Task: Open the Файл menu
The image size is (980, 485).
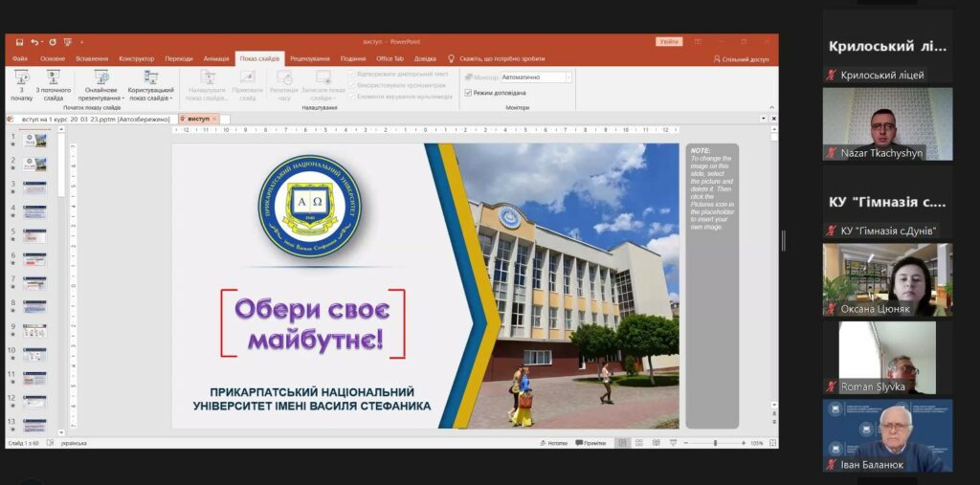Action: (20, 58)
